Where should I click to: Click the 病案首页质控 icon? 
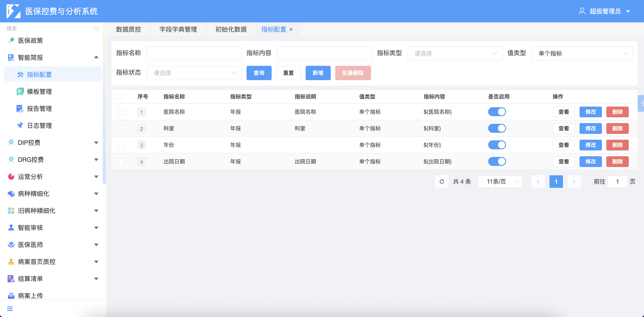tap(11, 261)
